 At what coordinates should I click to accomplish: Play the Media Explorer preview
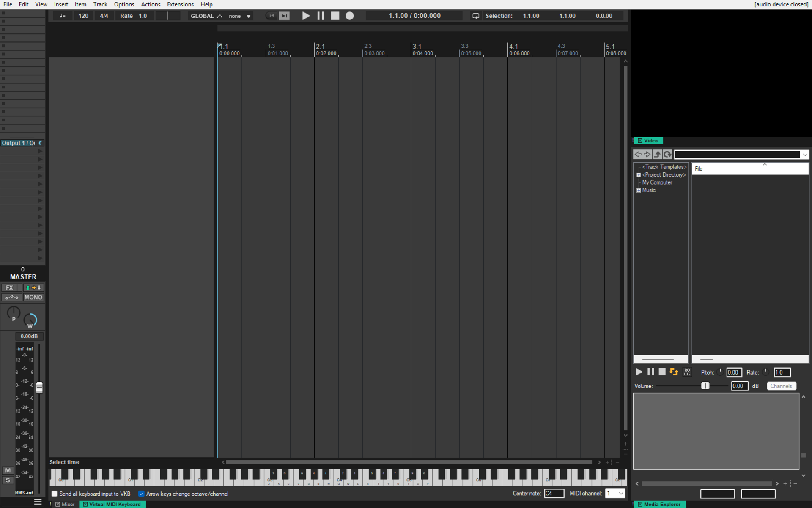coord(639,372)
